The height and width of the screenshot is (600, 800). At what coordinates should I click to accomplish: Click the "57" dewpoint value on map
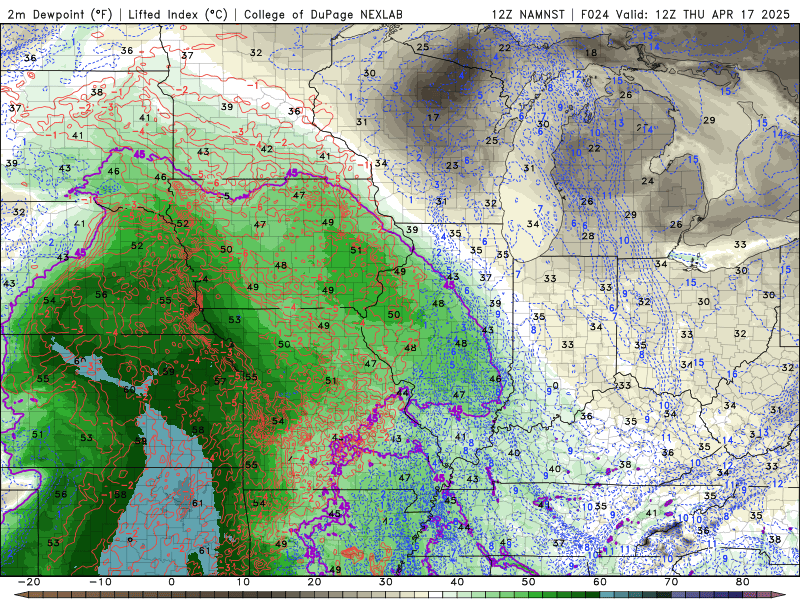click(220, 381)
